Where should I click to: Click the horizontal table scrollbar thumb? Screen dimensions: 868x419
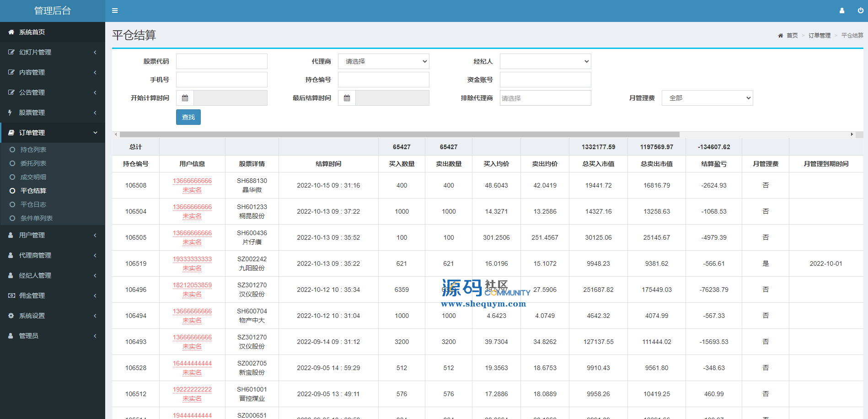click(x=399, y=134)
